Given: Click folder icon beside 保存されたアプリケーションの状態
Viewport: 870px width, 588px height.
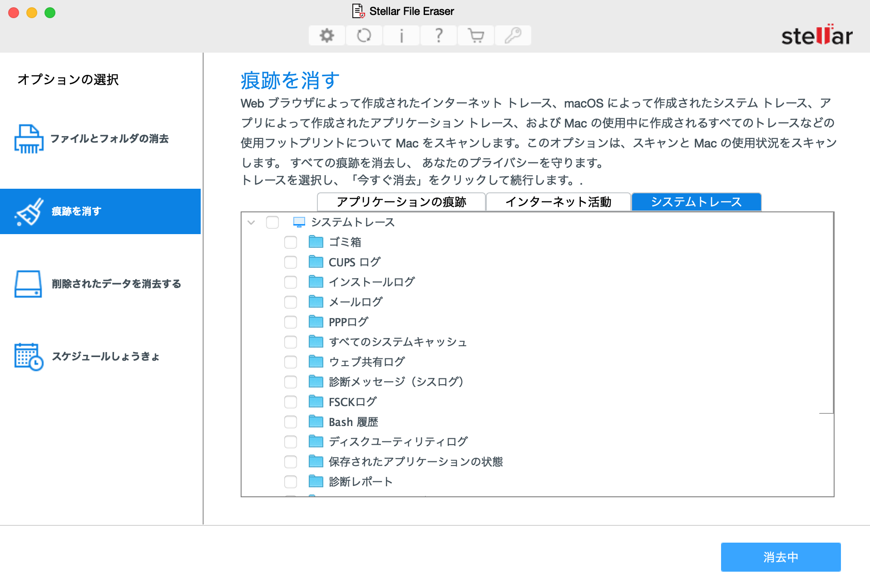Looking at the screenshot, I should (316, 461).
